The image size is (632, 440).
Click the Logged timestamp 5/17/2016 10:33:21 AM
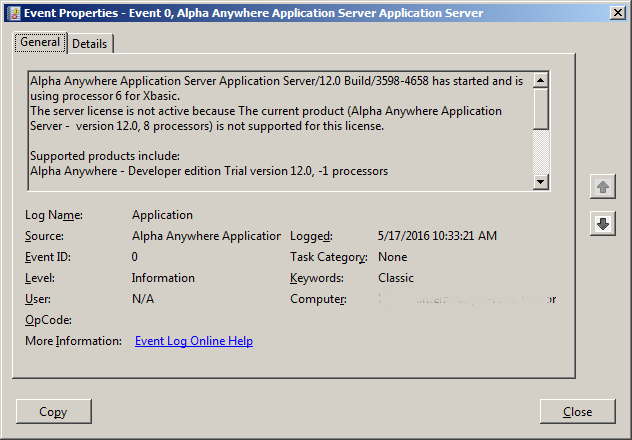click(437, 236)
